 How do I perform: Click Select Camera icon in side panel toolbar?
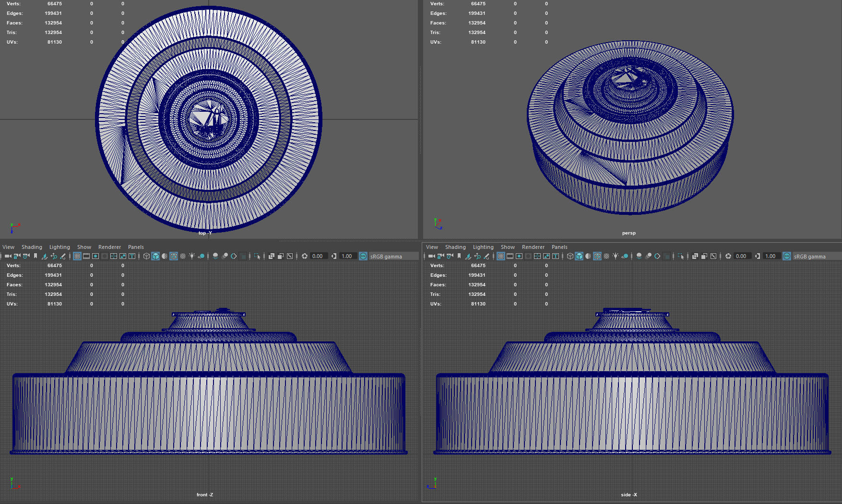pos(432,256)
